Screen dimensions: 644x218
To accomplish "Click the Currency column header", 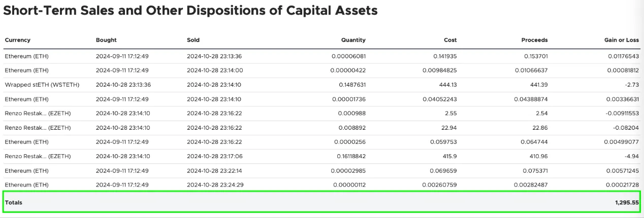I will tap(17, 40).
